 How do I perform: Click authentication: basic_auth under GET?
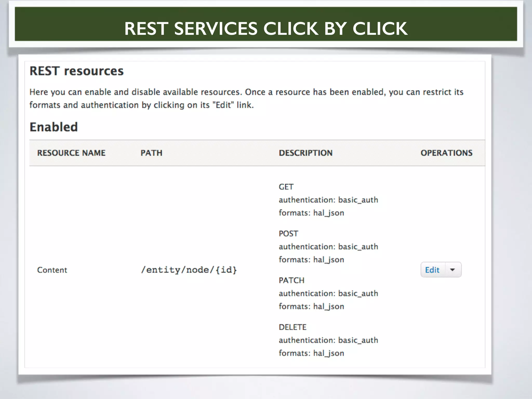[x=328, y=200]
